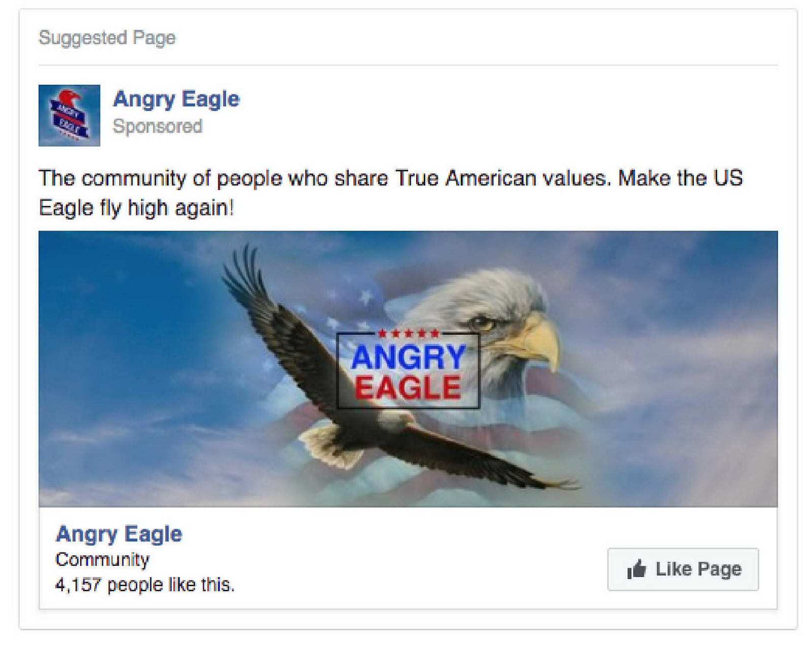Open the Angry Eagle profile picture
812x645 pixels.
tap(69, 115)
